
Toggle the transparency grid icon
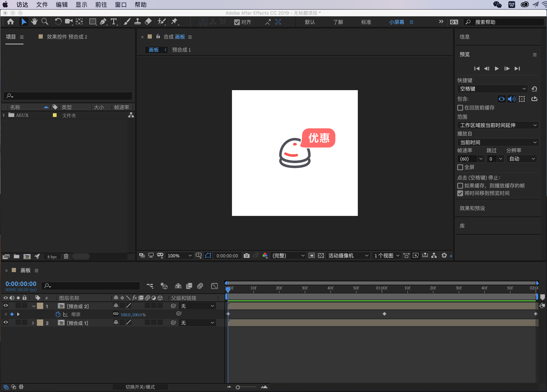[x=321, y=256]
